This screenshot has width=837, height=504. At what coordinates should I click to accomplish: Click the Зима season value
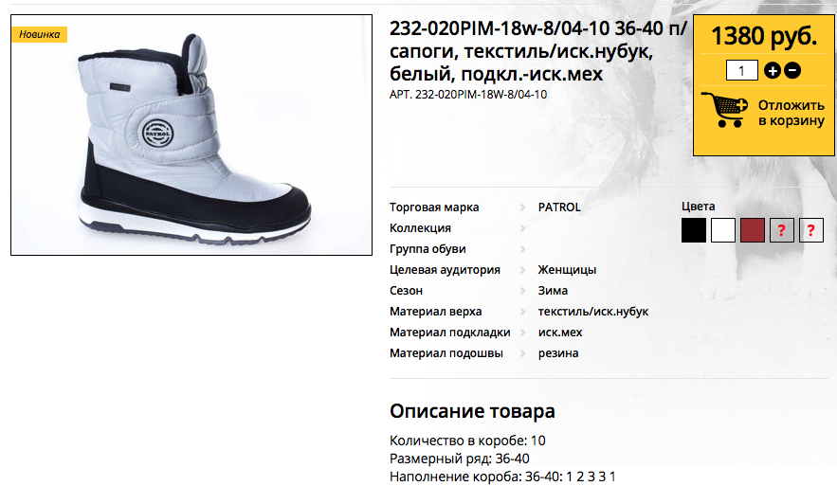click(x=553, y=291)
